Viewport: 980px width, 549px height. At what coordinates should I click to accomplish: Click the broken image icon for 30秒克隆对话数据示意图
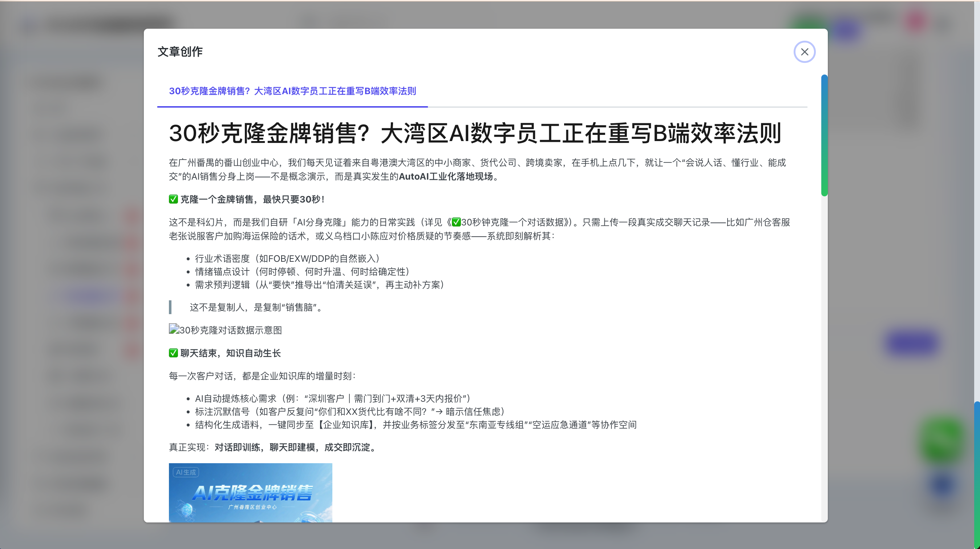pyautogui.click(x=174, y=329)
